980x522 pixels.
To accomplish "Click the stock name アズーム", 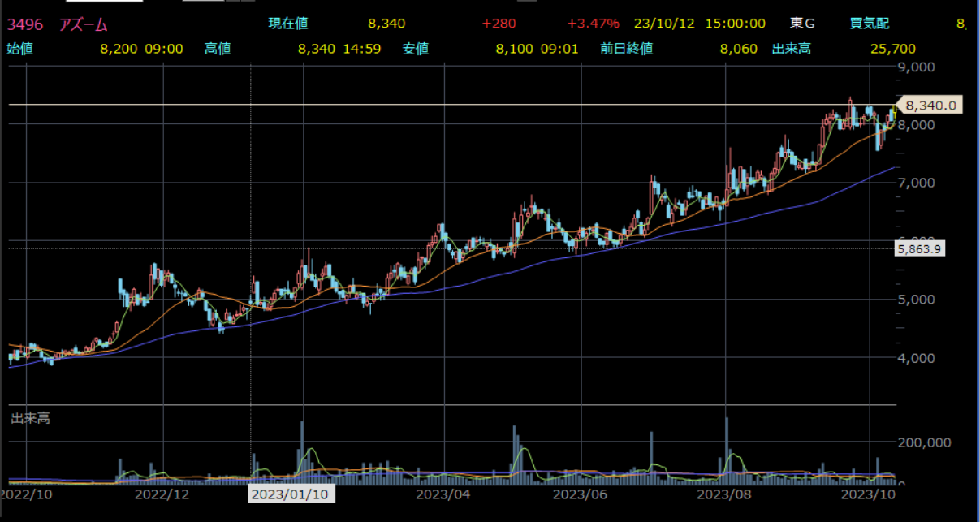I will pyautogui.click(x=84, y=24).
